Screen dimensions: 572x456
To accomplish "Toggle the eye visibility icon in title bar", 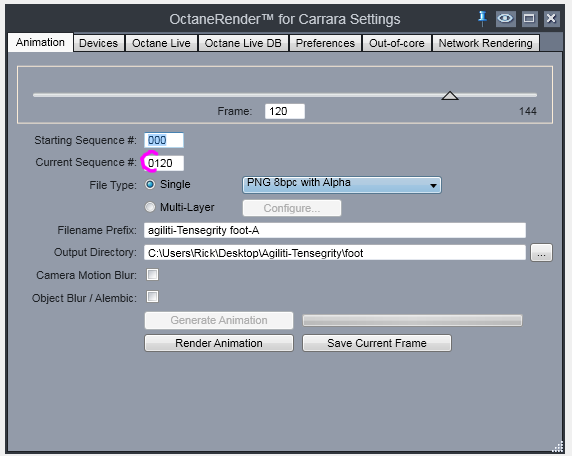I will [505, 18].
